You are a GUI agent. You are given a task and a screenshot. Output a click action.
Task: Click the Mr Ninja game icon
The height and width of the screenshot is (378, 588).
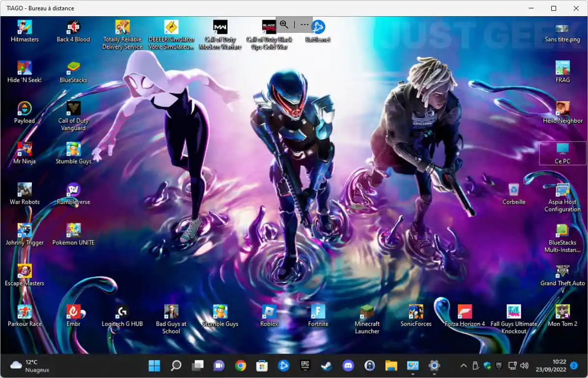pyautogui.click(x=25, y=153)
